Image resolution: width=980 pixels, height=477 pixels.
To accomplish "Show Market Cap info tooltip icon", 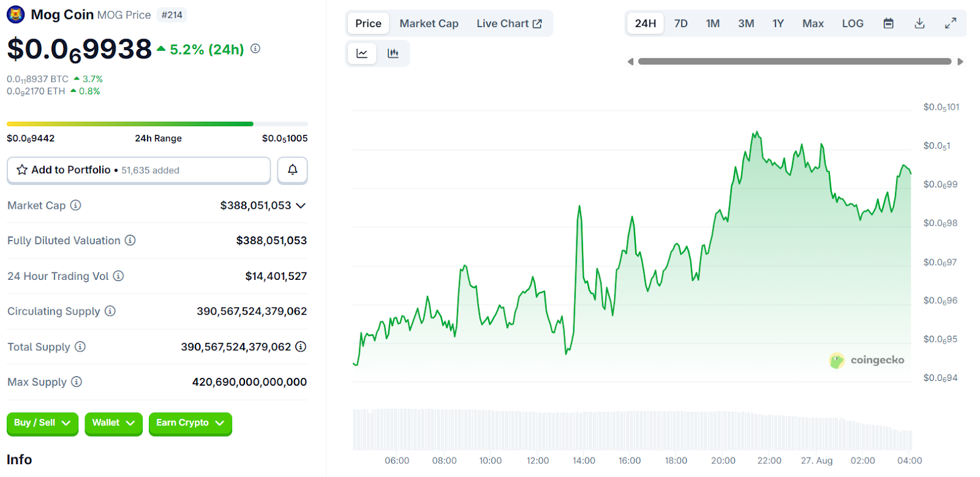I will point(75,205).
